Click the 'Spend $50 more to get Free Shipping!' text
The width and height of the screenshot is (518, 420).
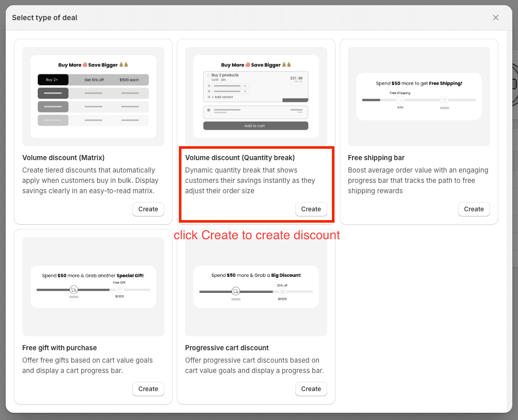[419, 83]
